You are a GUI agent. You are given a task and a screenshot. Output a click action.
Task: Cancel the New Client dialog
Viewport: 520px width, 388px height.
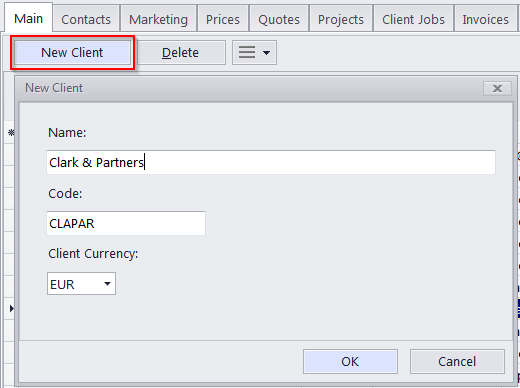[x=457, y=362]
